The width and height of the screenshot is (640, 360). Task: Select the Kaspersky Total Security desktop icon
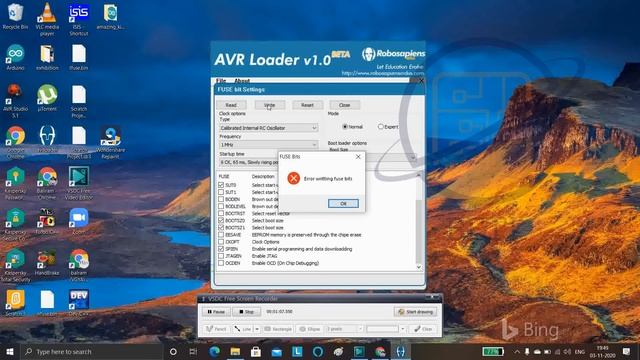[x=15, y=265]
